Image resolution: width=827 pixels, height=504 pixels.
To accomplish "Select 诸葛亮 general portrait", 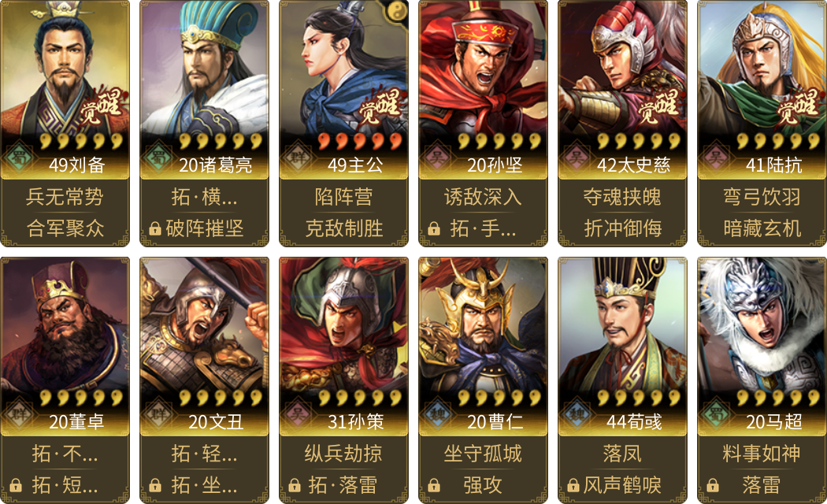I will click(x=205, y=68).
